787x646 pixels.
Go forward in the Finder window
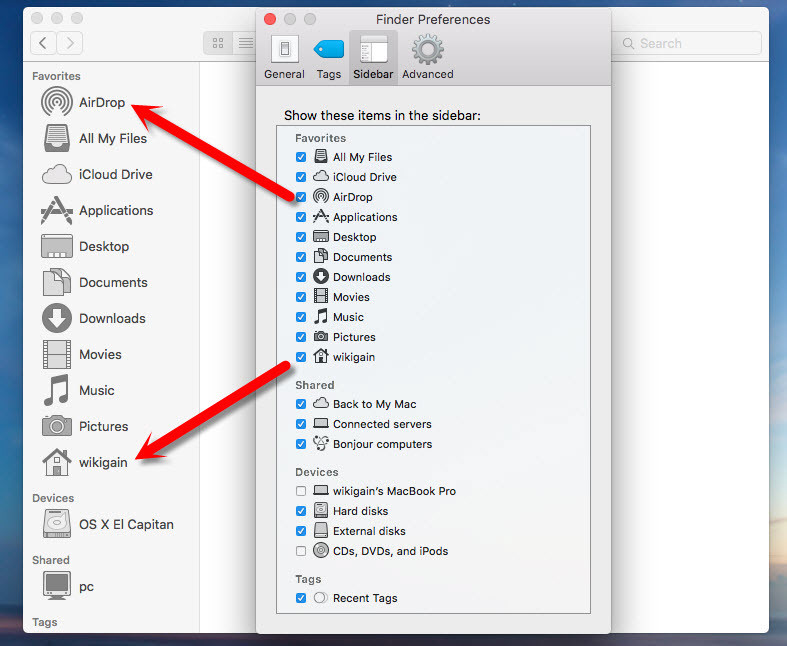(70, 43)
